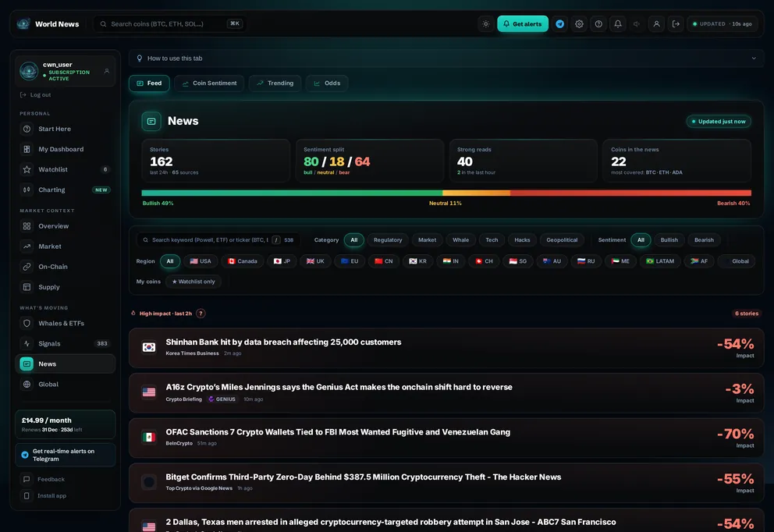The image size is (774, 532).
Task: Select the Whale category filter
Action: click(460, 239)
